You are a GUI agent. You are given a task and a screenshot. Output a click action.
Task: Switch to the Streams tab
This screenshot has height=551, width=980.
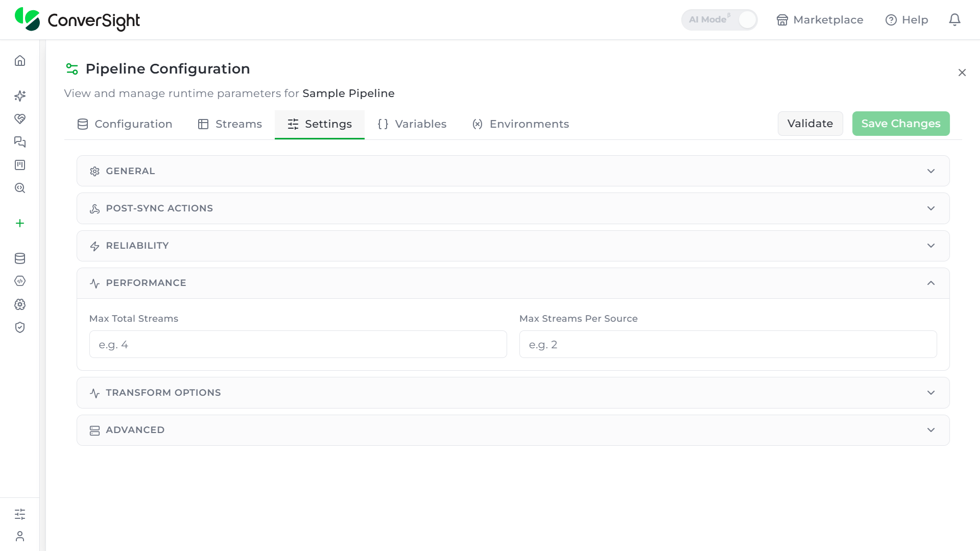tap(230, 124)
